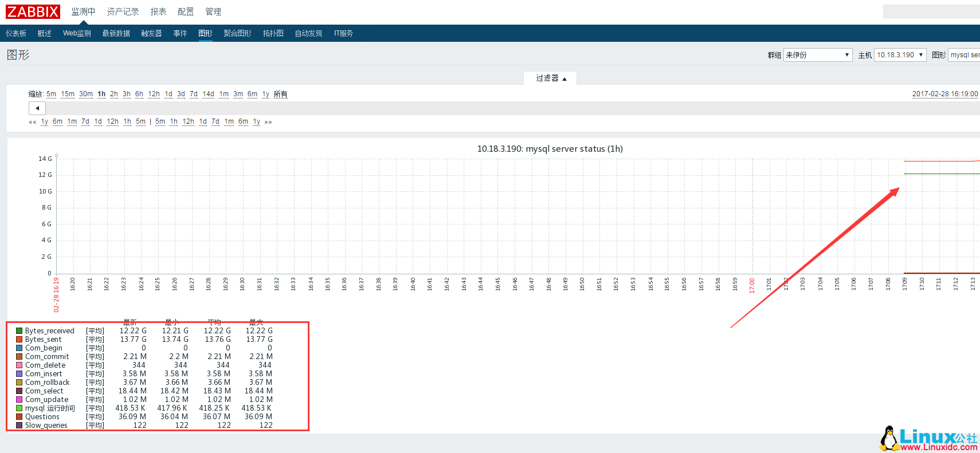
Task: Go to the IT服务 submenu
Action: tap(343, 33)
